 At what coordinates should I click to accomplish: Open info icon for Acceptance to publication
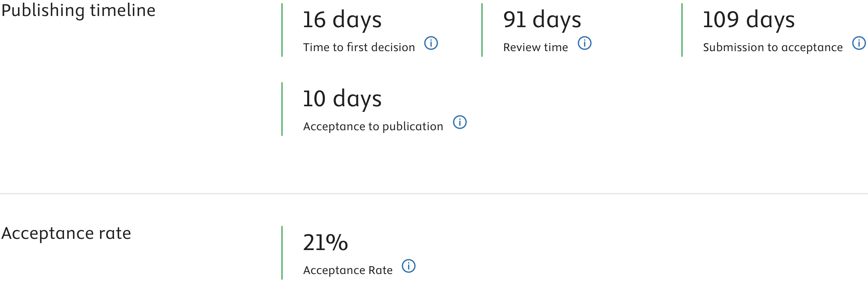click(x=460, y=122)
